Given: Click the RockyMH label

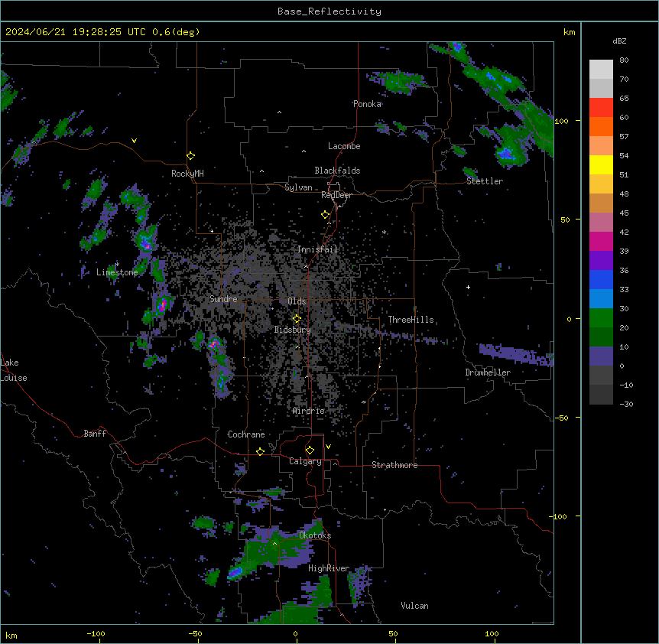Looking at the screenshot, I should point(187,174).
